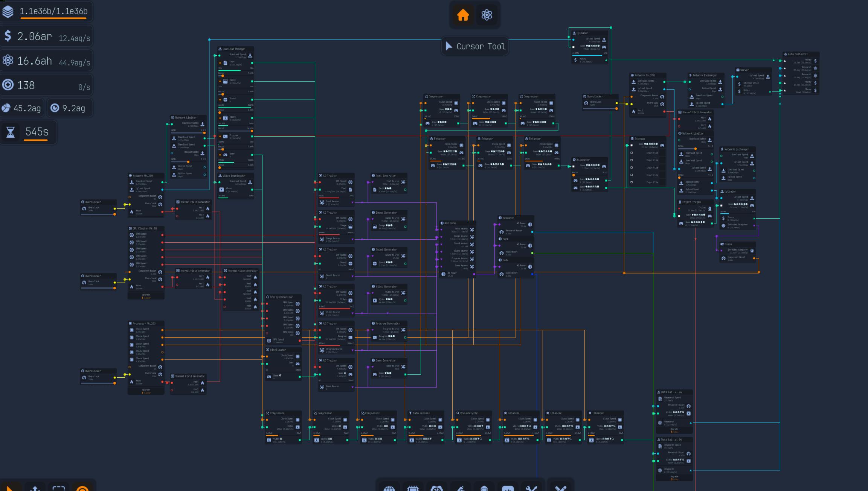Open the wrench tools category

[531, 488]
